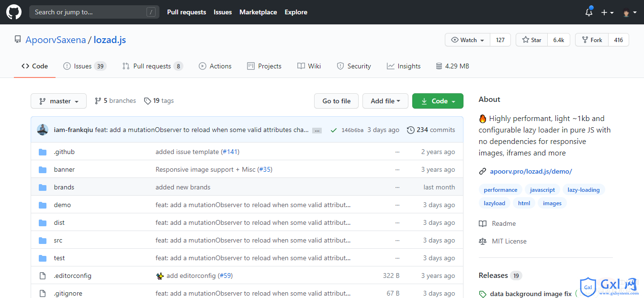This screenshot has width=644, height=298.
Task: Open Marketplace in the top navigation
Action: point(258,12)
